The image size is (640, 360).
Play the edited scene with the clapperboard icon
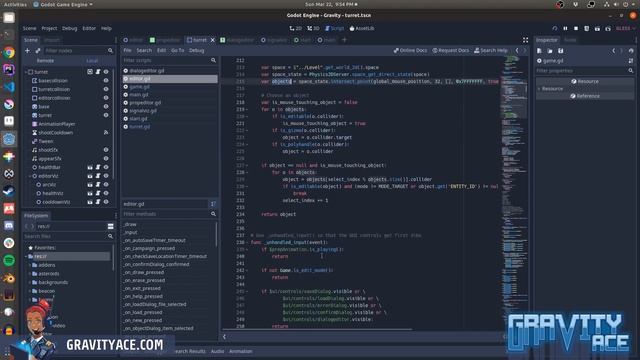pyautogui.click(x=597, y=29)
